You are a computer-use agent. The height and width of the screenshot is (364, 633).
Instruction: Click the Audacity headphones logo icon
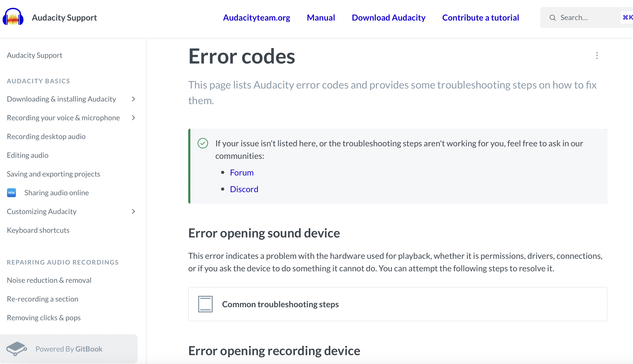[13, 17]
